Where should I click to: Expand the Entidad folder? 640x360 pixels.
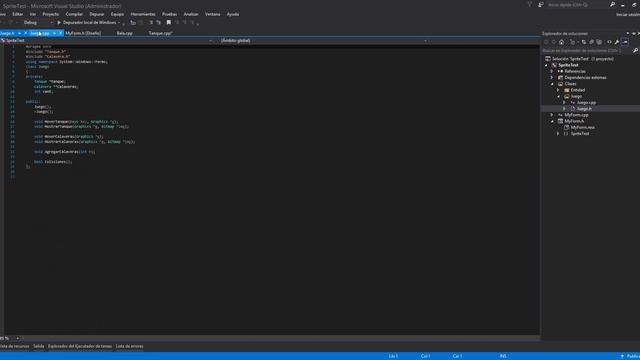tap(558, 90)
